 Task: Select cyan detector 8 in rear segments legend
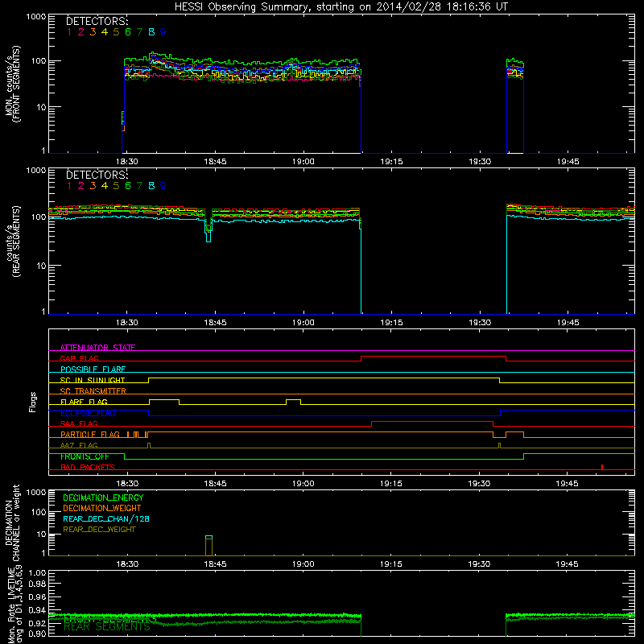151,186
